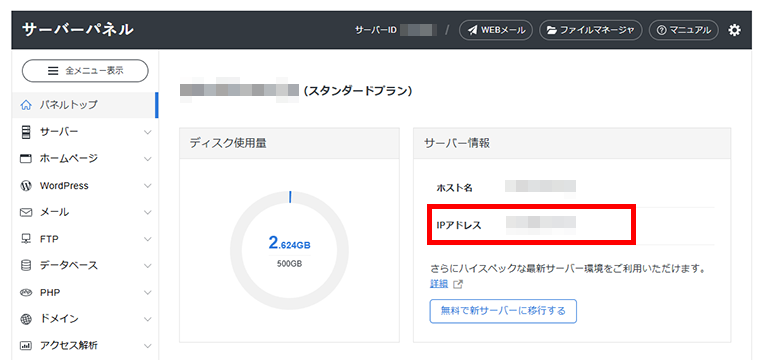This screenshot has height=360, width=760.
Task: Expand the メール menu chevron
Action: click(x=148, y=212)
